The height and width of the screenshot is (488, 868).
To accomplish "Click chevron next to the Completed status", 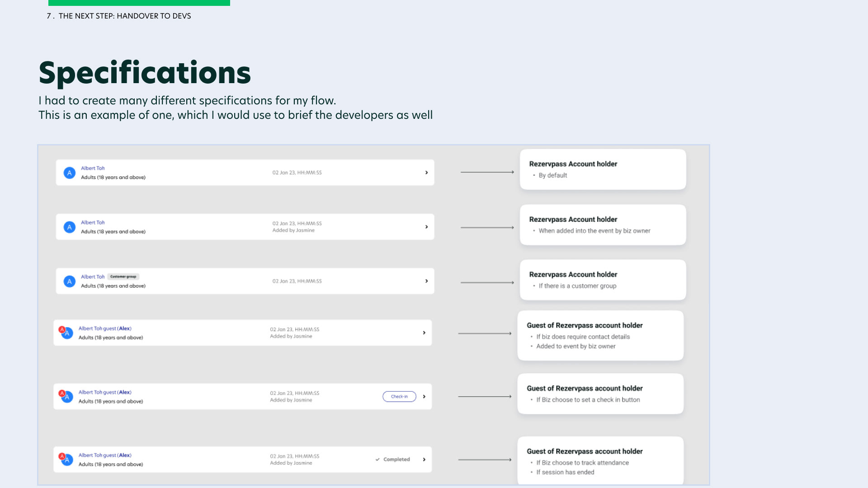I will 424,460.
